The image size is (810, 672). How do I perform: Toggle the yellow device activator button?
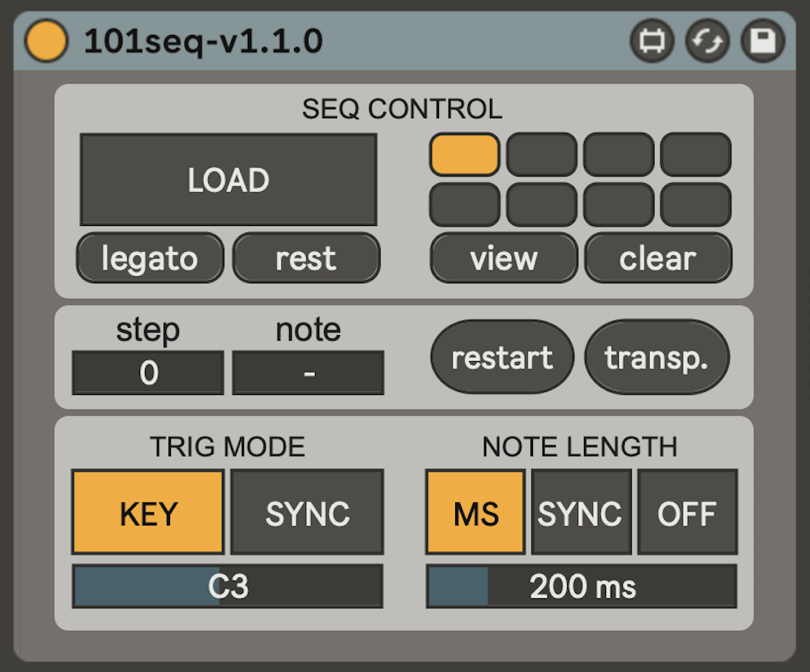pyautogui.click(x=46, y=41)
